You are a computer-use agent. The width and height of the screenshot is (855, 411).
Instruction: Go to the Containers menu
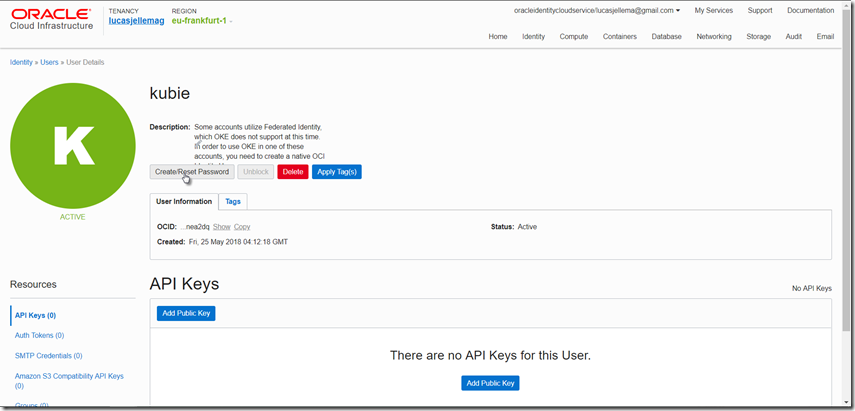point(619,36)
